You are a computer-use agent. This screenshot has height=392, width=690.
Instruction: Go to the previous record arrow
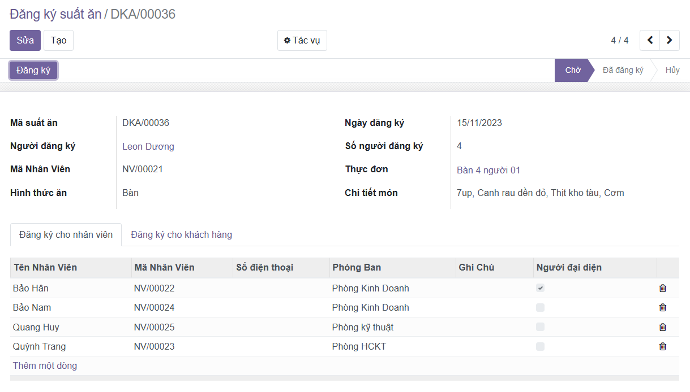(650, 40)
